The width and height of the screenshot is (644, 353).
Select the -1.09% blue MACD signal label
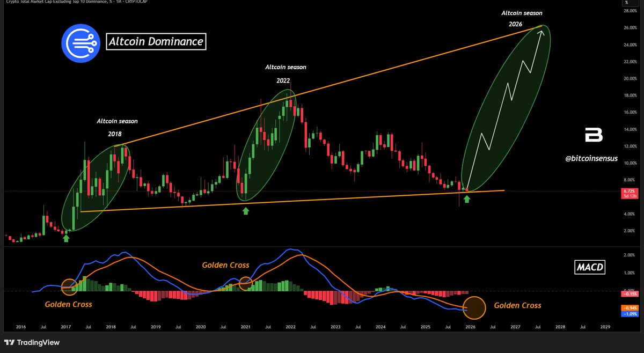(630, 313)
